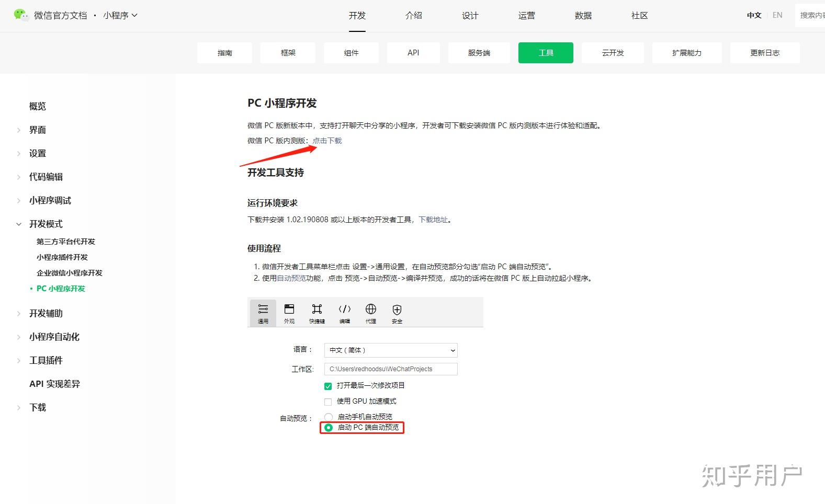This screenshot has width=825, height=504.
Task: Click the 工作区 path input field
Action: coord(391,369)
